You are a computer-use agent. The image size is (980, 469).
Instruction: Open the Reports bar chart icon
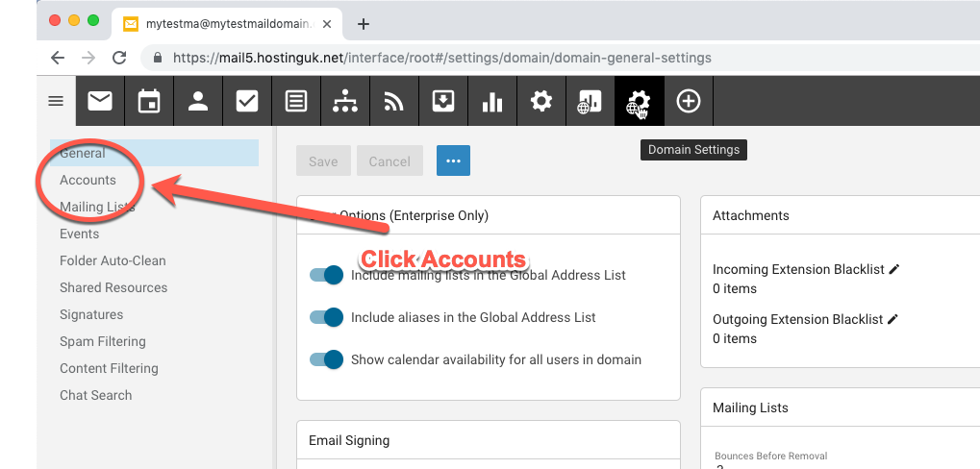point(491,101)
